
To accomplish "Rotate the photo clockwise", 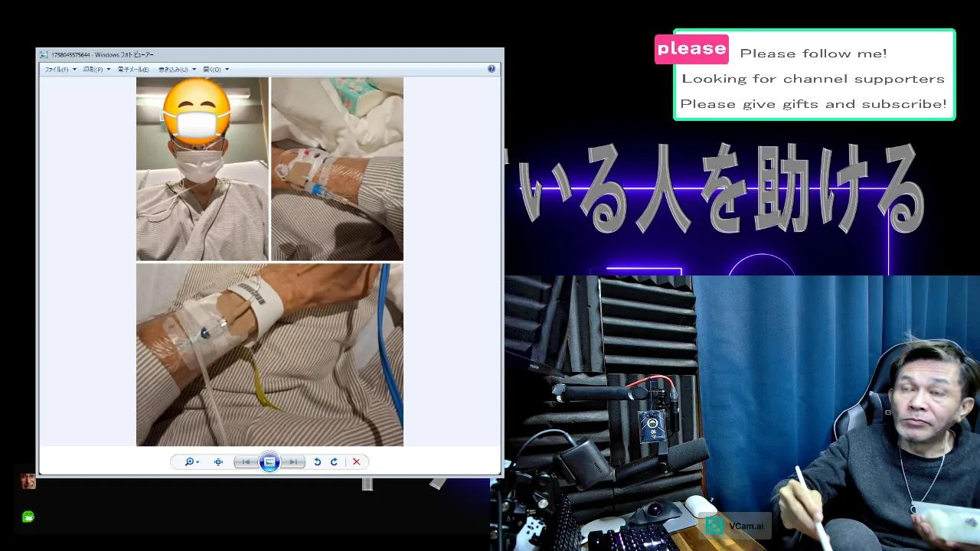I will (334, 461).
